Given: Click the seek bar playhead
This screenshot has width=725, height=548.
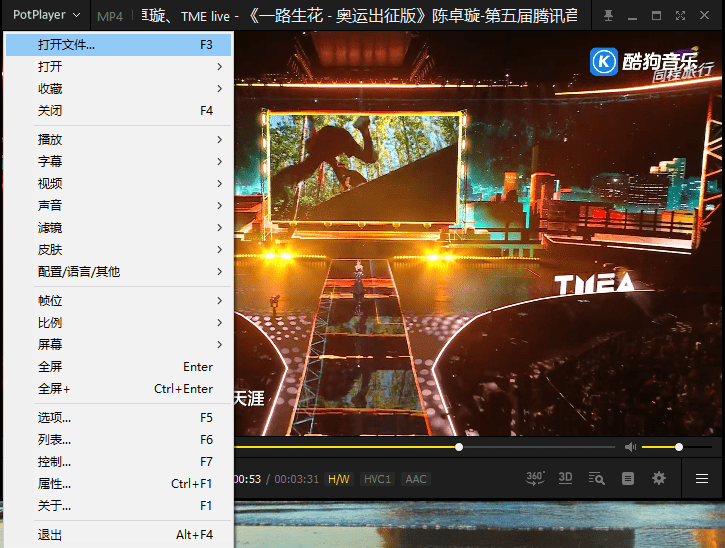Looking at the screenshot, I should tap(459, 447).
